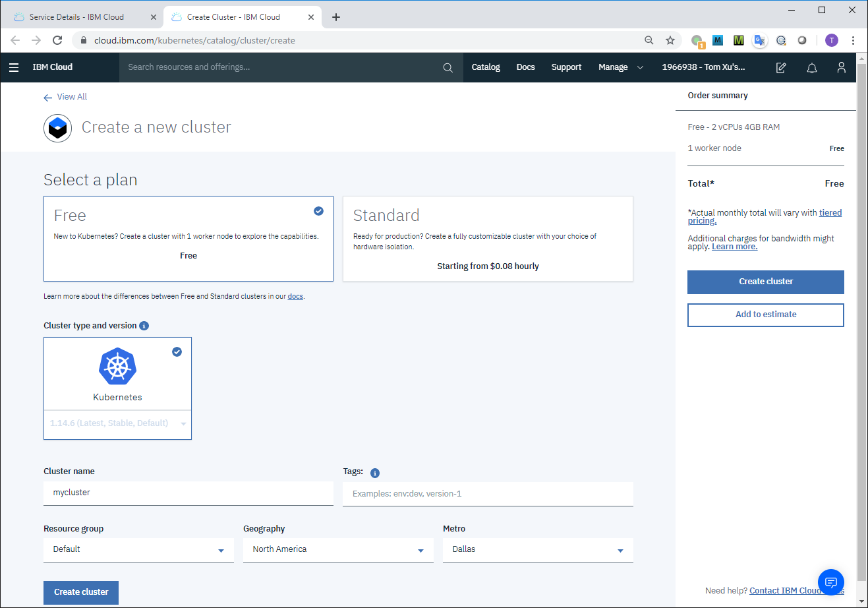The width and height of the screenshot is (868, 608).
Task: Open the cost estimator edit icon
Action: (x=781, y=67)
